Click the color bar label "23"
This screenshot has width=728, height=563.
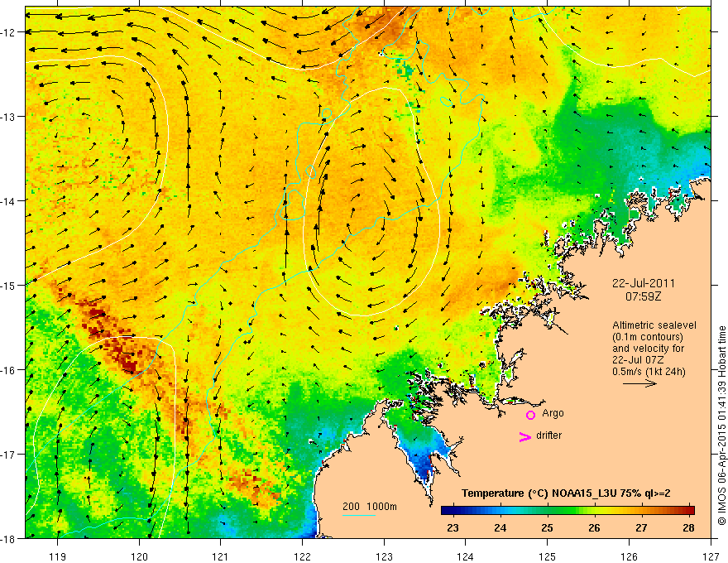click(x=453, y=527)
